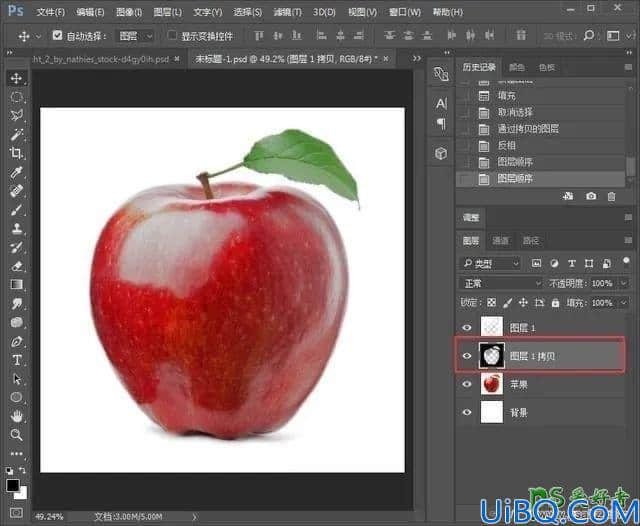Open the Character panel AI icon
The height and width of the screenshot is (526, 640).
pos(441,104)
